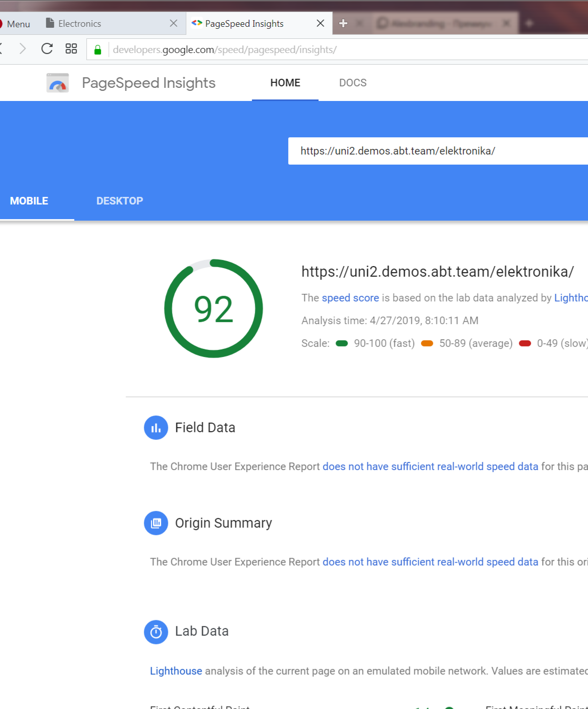Open Field Data 'does not have sufficient' link
The image size is (588, 709).
tap(431, 467)
